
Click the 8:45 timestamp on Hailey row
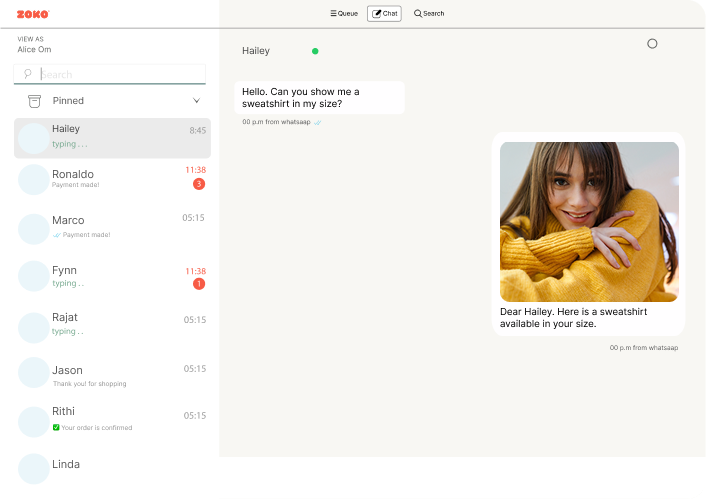pyautogui.click(x=198, y=131)
